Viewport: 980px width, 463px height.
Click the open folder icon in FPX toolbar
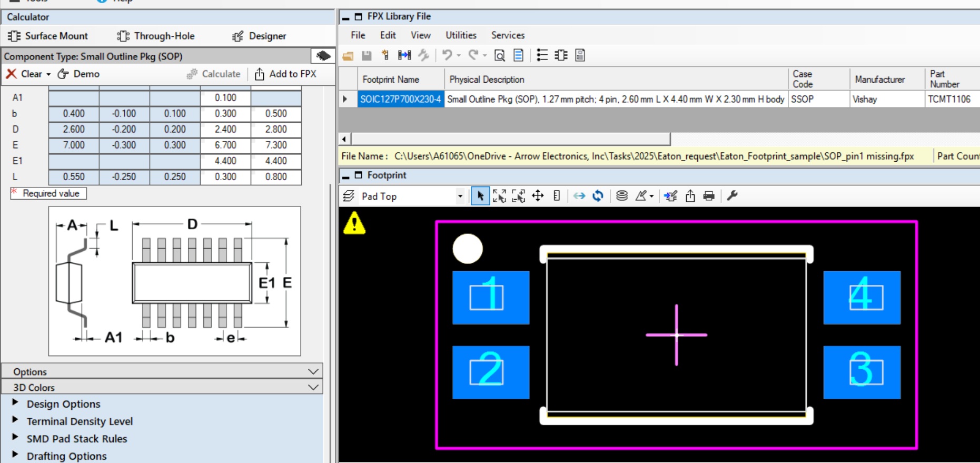point(348,55)
